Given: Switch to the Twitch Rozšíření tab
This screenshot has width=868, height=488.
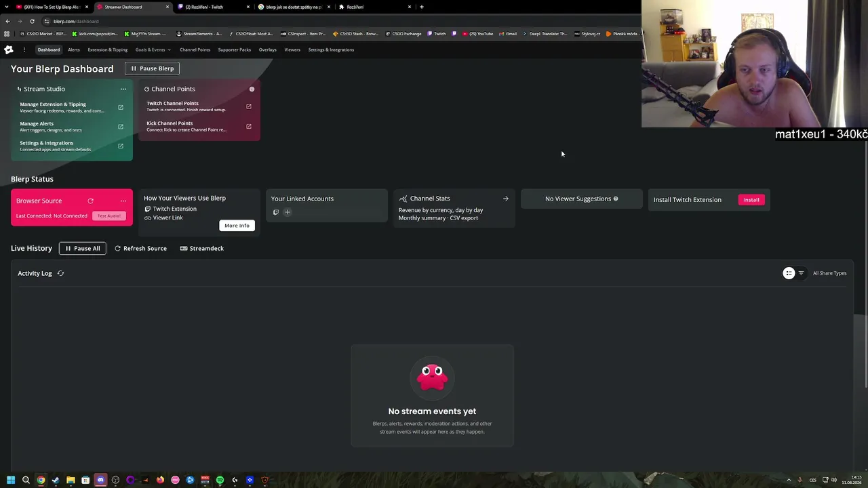Looking at the screenshot, I should (x=212, y=7).
